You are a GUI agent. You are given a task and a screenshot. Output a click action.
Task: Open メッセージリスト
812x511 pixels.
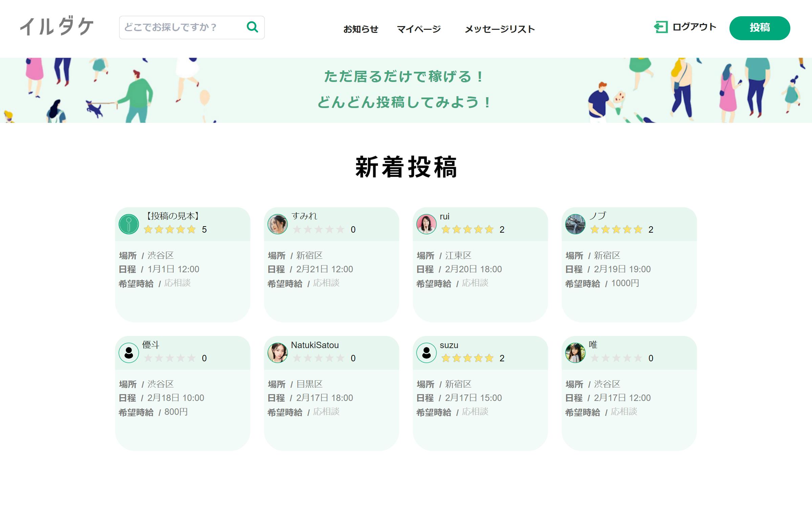500,29
